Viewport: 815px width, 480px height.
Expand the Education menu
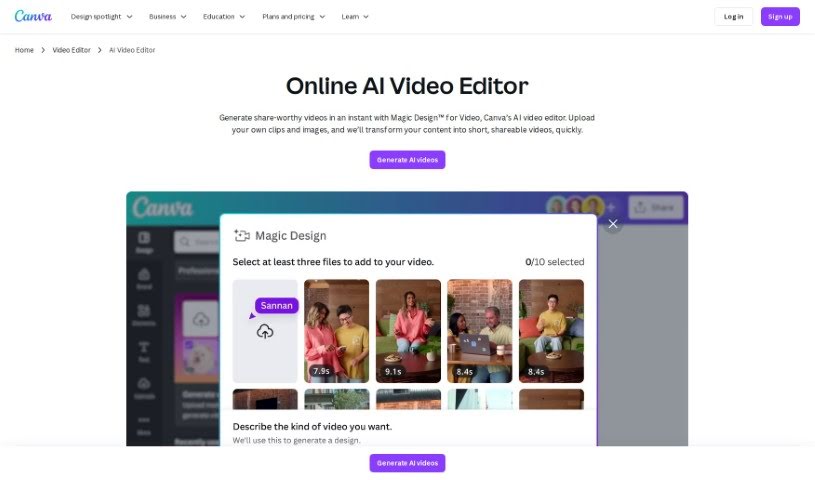click(x=224, y=17)
